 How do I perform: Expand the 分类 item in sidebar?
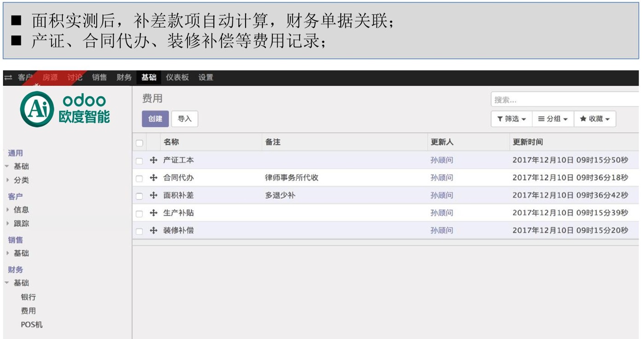coord(21,180)
